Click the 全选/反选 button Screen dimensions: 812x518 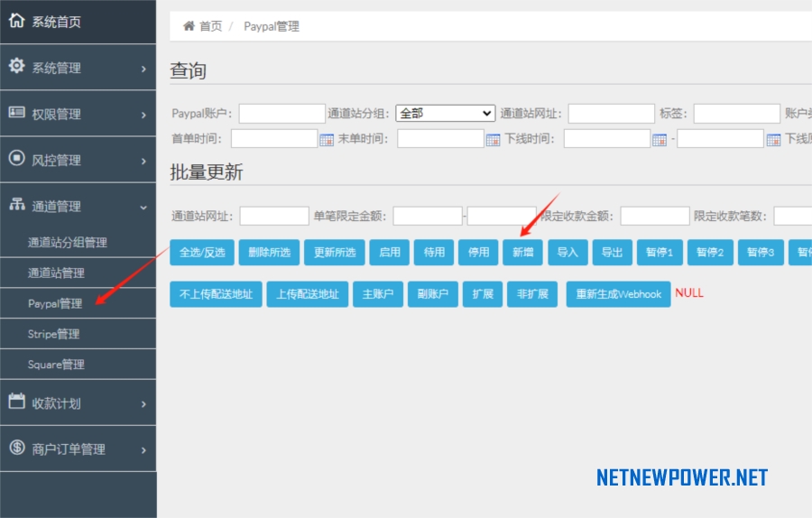pos(202,253)
